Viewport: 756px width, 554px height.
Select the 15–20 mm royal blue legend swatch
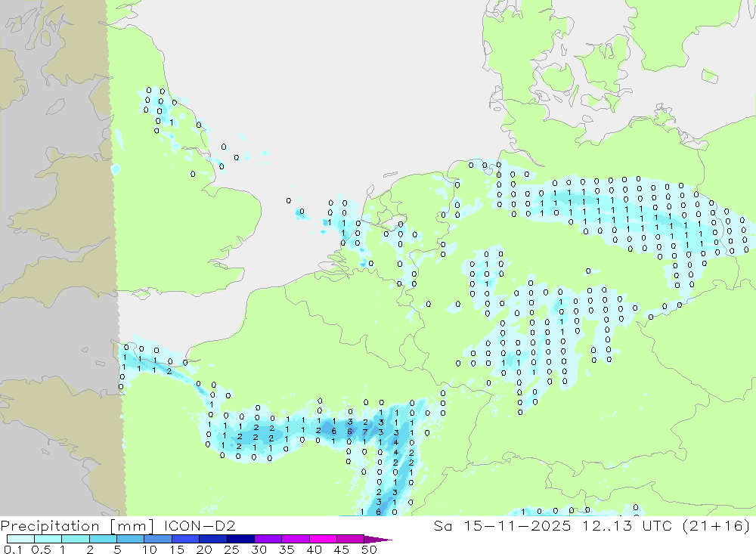pyautogui.click(x=186, y=539)
